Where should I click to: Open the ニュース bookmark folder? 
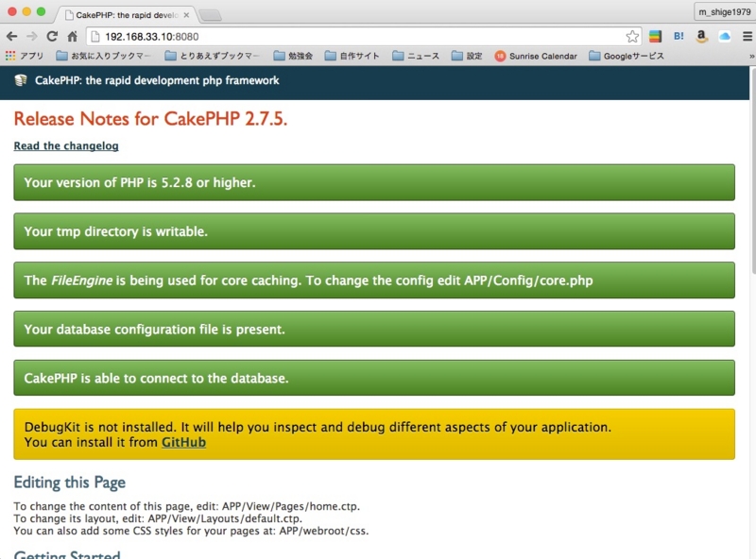[416, 56]
